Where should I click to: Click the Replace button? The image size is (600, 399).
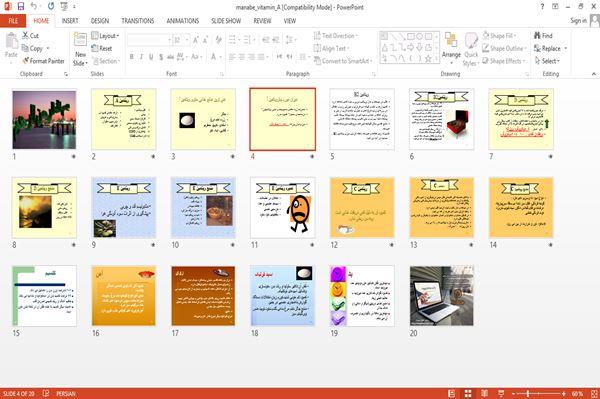coord(550,48)
